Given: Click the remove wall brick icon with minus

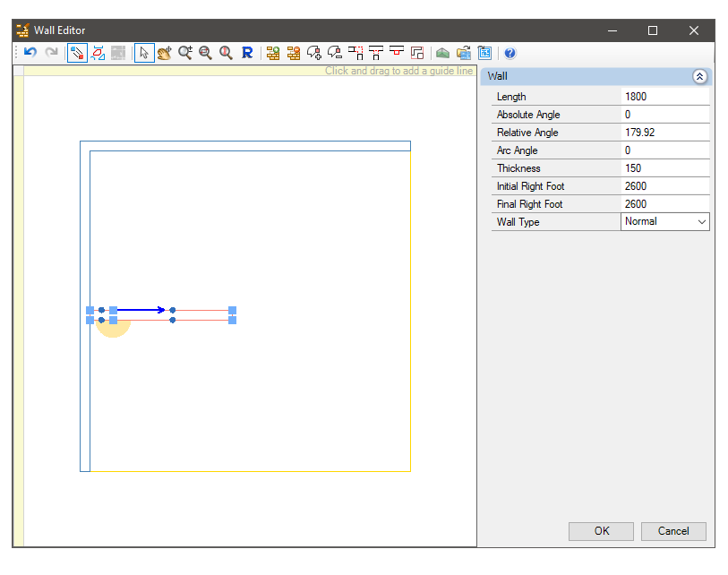Looking at the screenshot, I should pyautogui.click(x=294, y=53).
